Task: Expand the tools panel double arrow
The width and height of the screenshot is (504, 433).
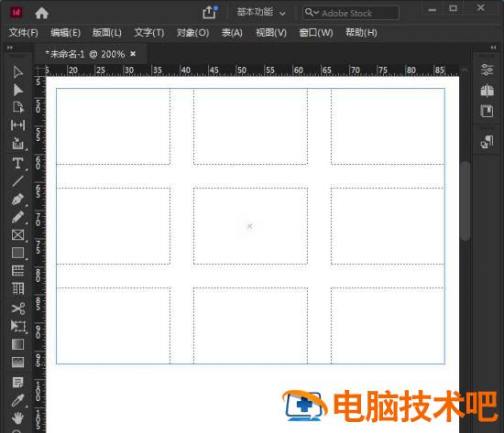Action: tap(10, 48)
